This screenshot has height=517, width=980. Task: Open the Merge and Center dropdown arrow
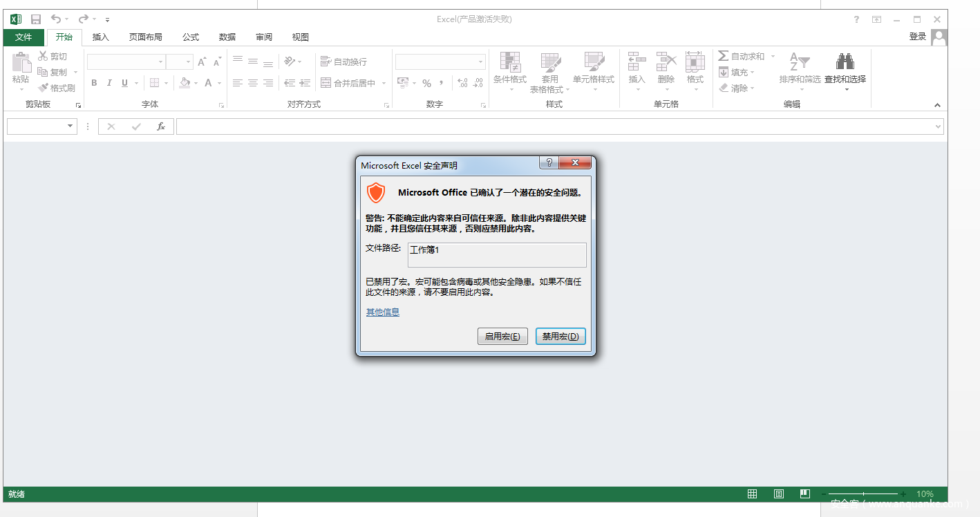(384, 83)
